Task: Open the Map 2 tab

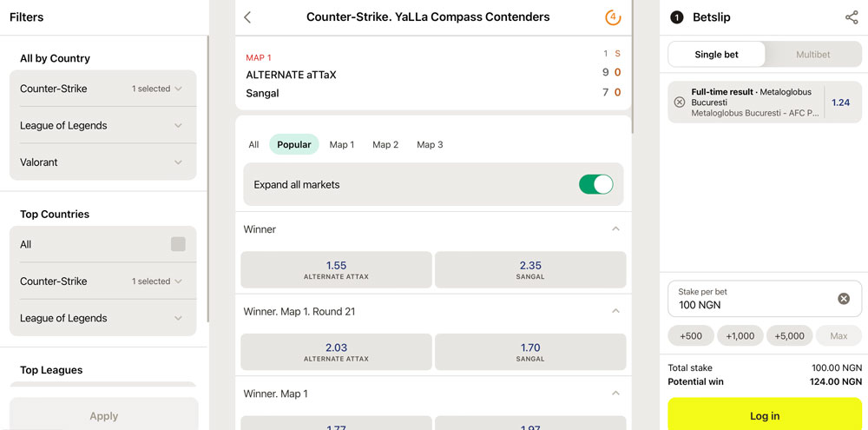Action: [385, 144]
